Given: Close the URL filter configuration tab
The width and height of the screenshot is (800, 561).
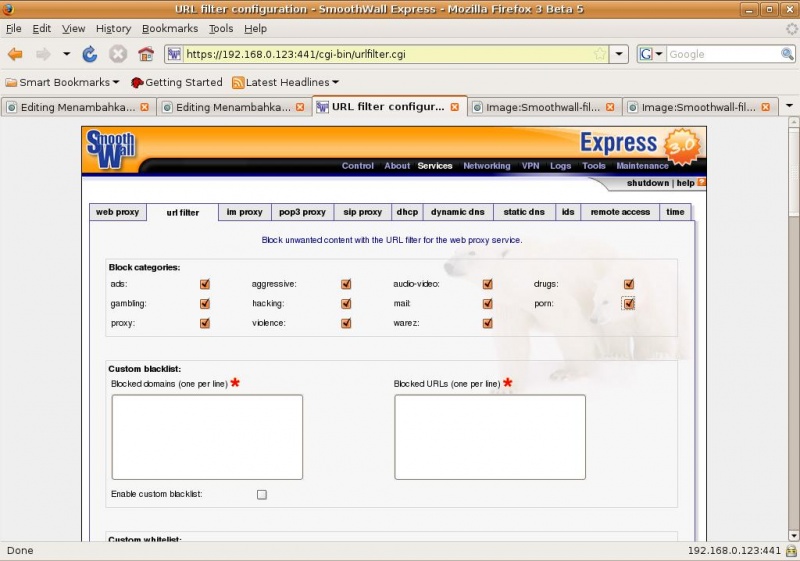Looking at the screenshot, I should click(455, 107).
